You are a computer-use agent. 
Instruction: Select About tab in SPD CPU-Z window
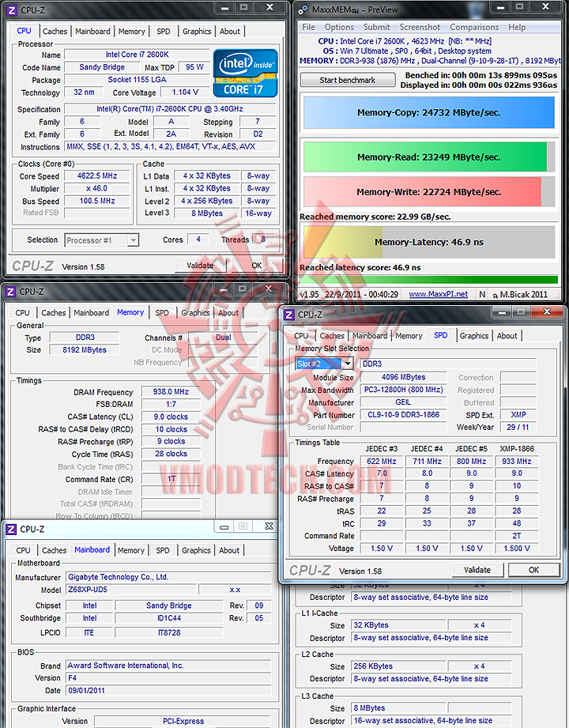point(507,336)
